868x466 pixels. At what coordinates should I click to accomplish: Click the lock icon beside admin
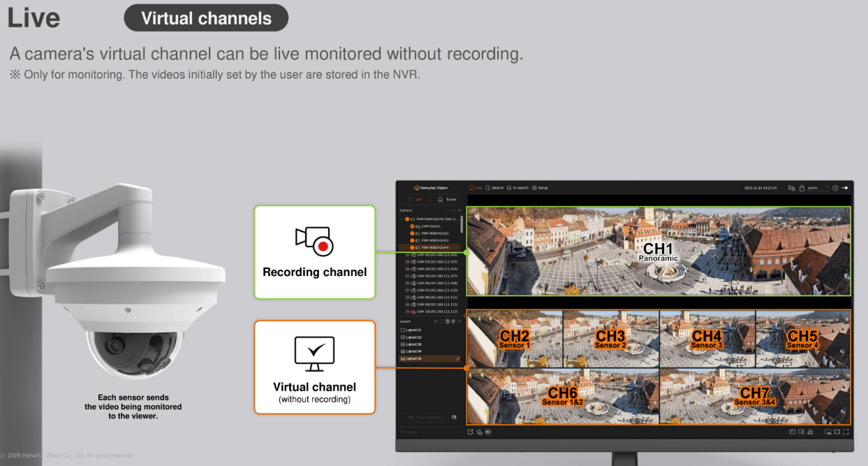point(802,188)
